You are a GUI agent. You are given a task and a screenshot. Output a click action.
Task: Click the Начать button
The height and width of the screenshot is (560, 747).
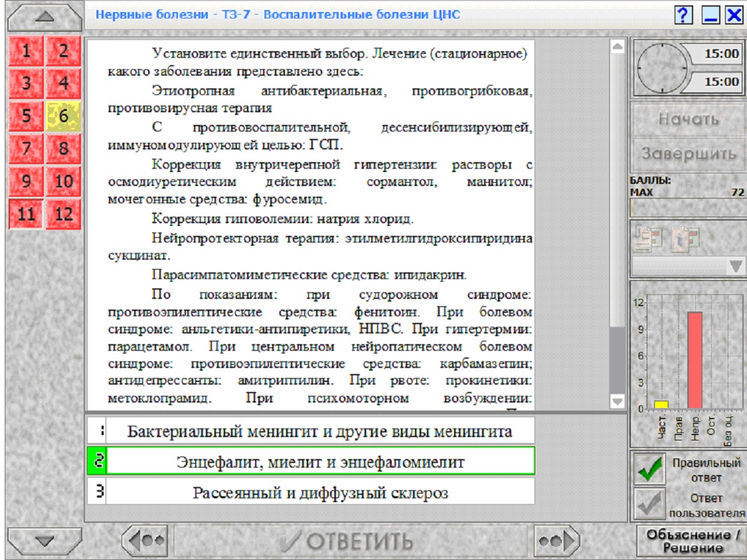[x=689, y=119]
